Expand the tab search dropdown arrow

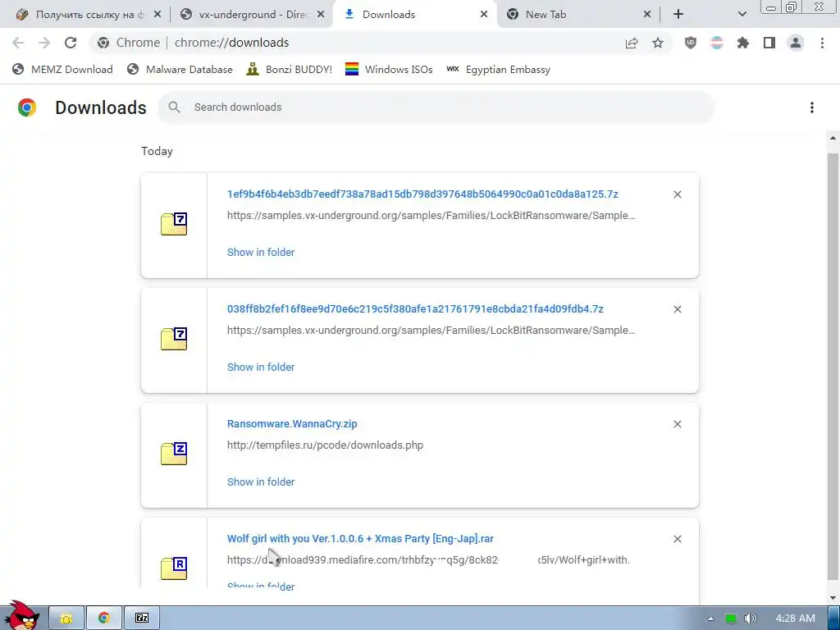coord(742,15)
